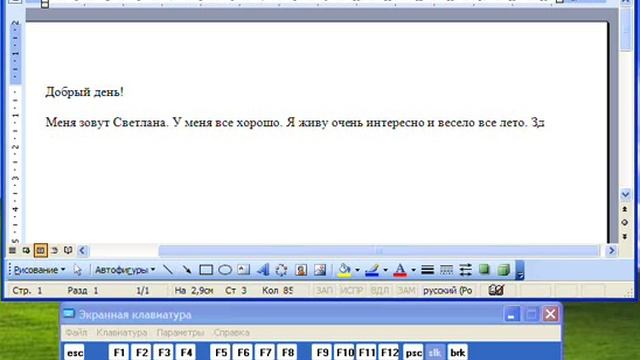
Task: Toggle ЗАП macro recording indicator
Action: 324,291
